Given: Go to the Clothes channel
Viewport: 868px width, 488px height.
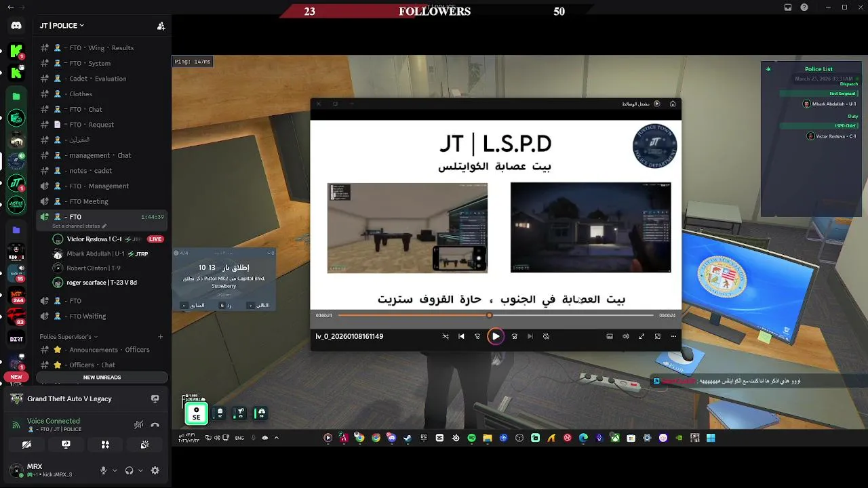Looking at the screenshot, I should point(102,94).
